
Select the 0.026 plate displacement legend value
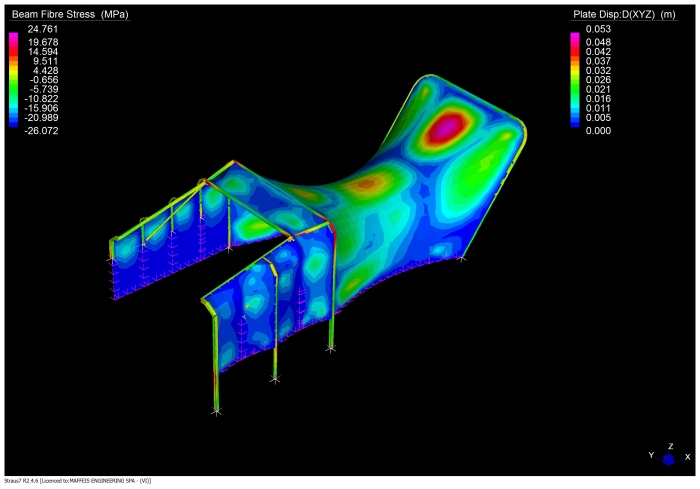tap(598, 80)
